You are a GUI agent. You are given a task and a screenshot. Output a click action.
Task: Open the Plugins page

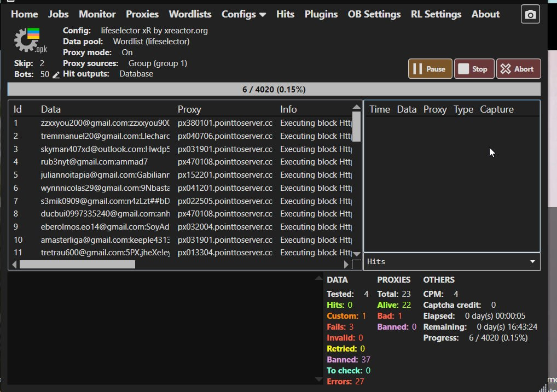(321, 14)
